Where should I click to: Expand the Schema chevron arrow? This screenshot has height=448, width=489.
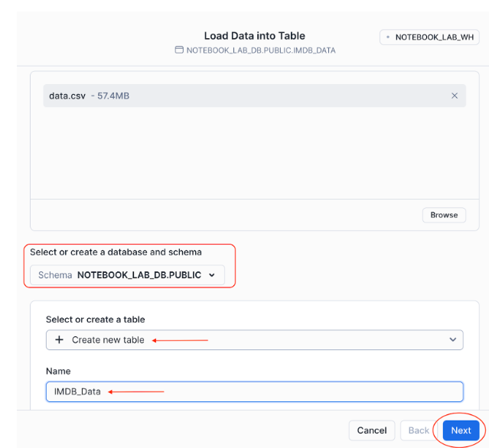click(212, 275)
